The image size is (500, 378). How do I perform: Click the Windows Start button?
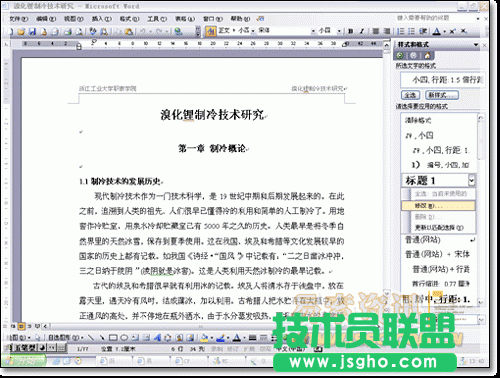tap(24, 361)
